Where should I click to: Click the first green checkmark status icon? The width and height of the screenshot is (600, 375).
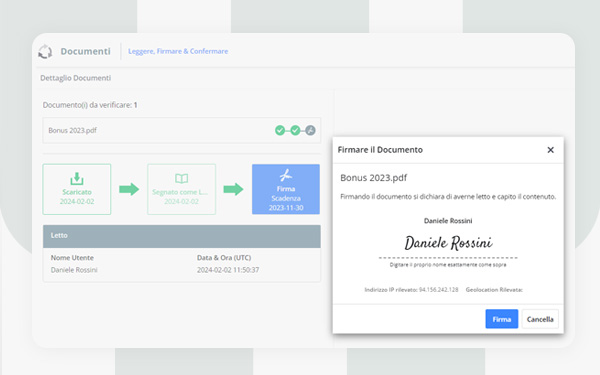(280, 130)
